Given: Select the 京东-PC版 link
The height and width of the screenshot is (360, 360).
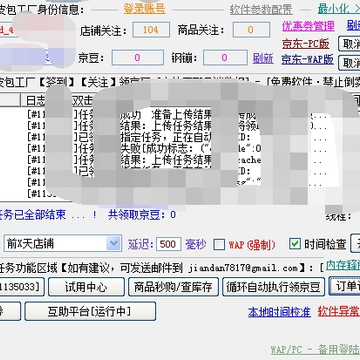Looking at the screenshot, I should coord(305,44).
